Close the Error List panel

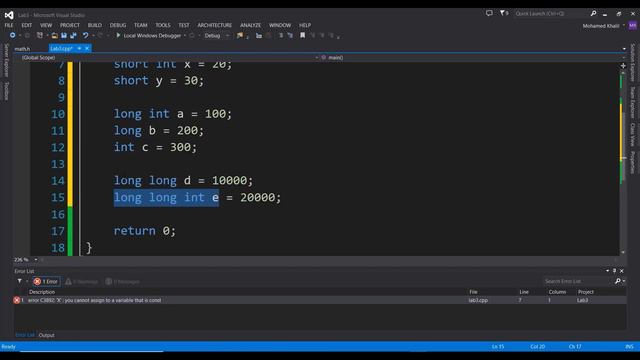(622, 271)
